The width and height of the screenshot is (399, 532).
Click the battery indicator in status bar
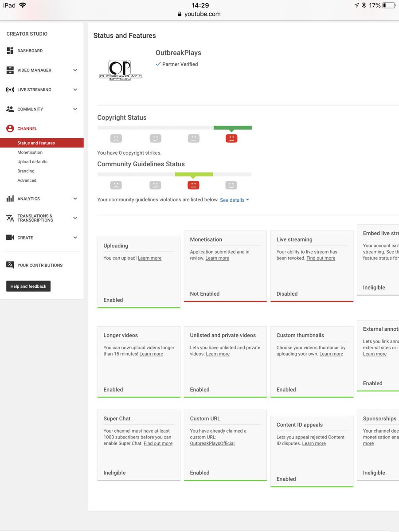point(389,5)
